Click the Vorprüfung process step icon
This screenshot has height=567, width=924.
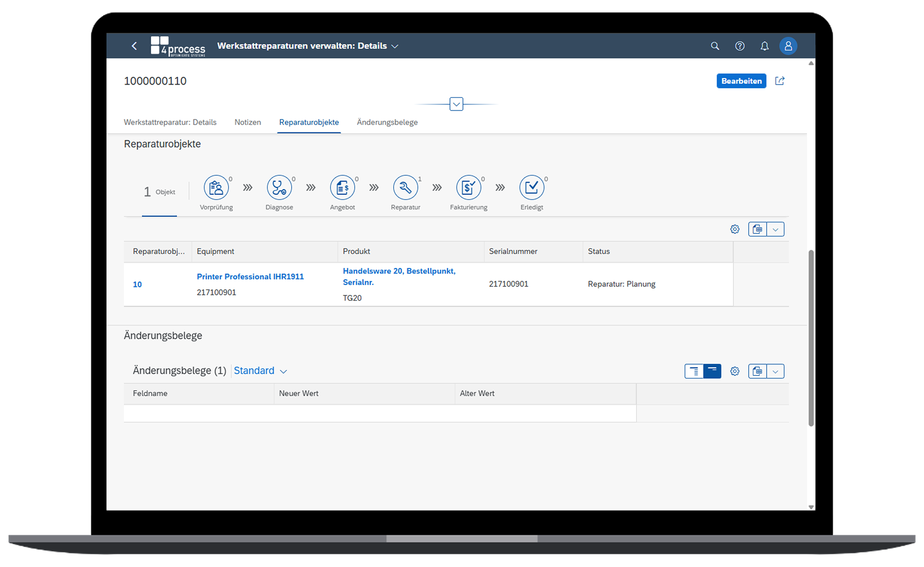216,187
